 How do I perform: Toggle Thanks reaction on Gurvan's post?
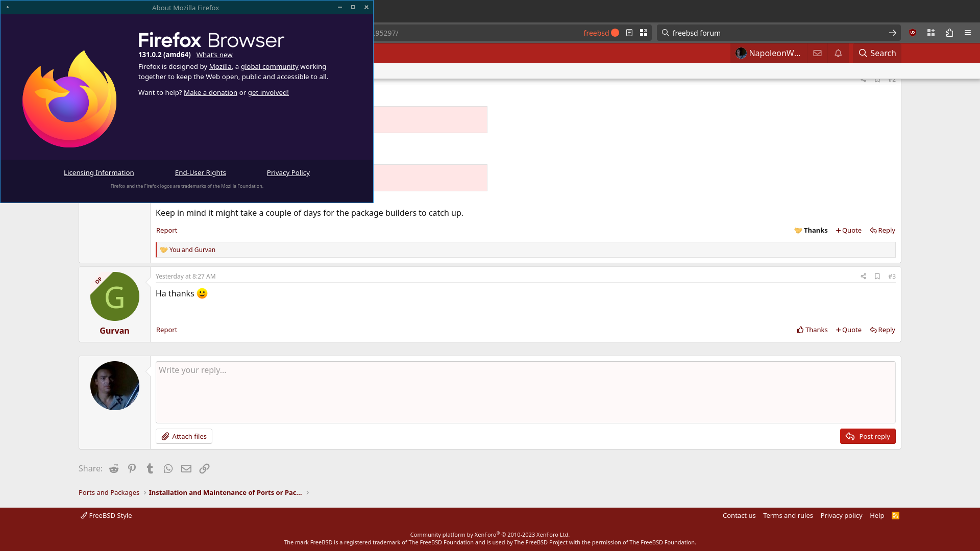click(x=812, y=330)
